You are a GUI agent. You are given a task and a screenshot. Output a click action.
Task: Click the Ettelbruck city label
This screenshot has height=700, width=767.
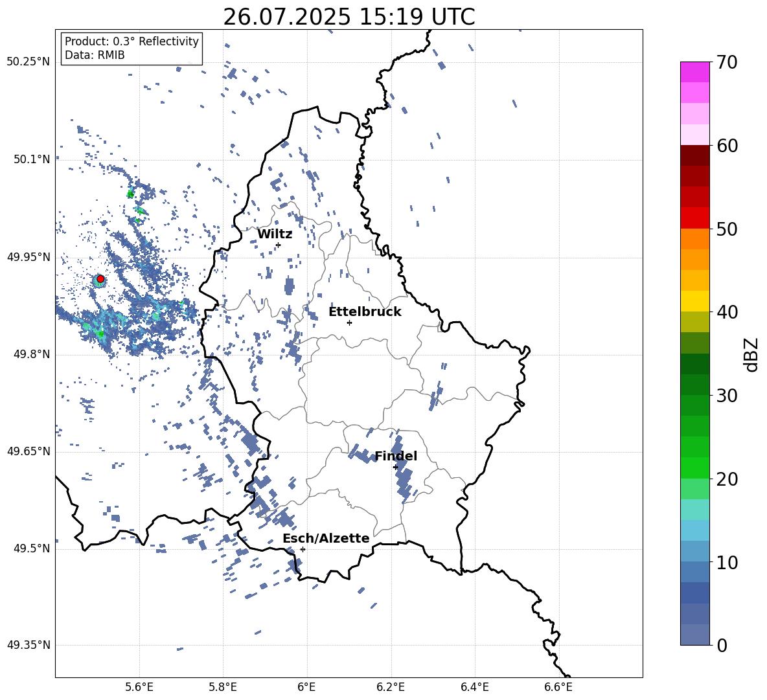click(x=365, y=312)
